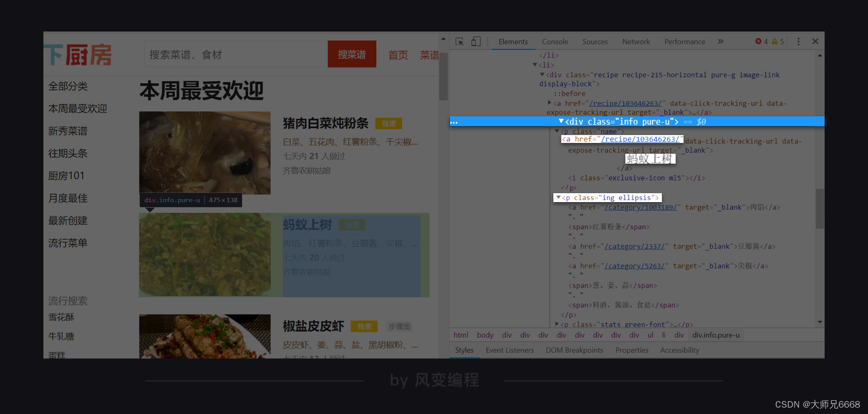Click the 猪肉白菜炖粉条 recipe photo
868x414 pixels.
(205, 153)
